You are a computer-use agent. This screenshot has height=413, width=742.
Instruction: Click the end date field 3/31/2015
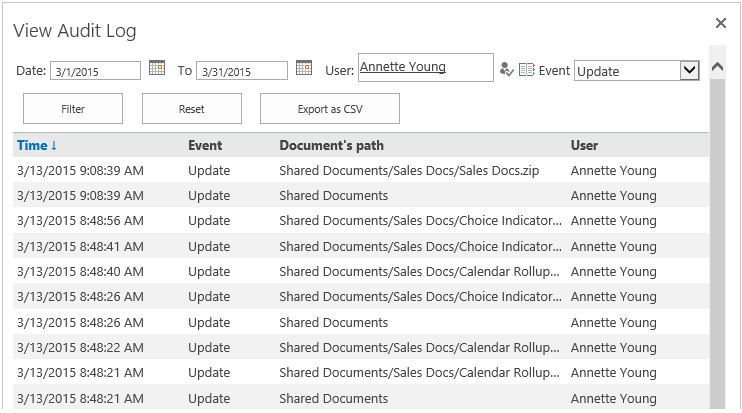click(242, 71)
